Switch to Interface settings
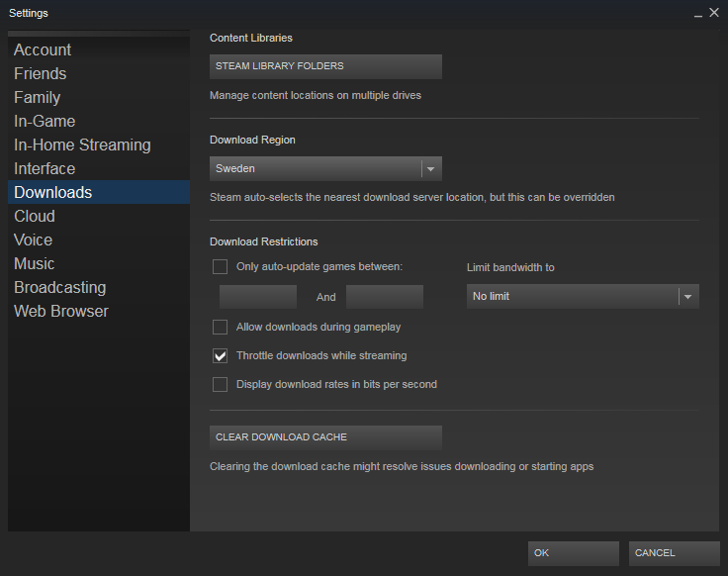 [x=99, y=168]
